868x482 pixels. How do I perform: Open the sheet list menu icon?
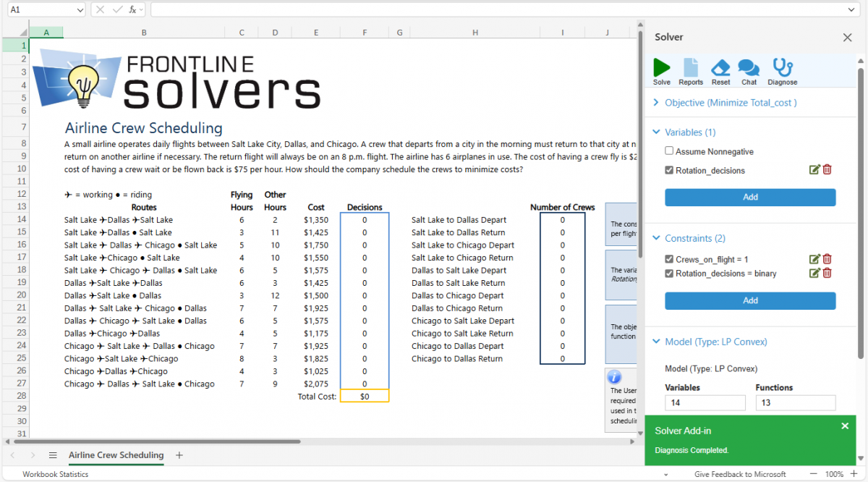tap(53, 455)
